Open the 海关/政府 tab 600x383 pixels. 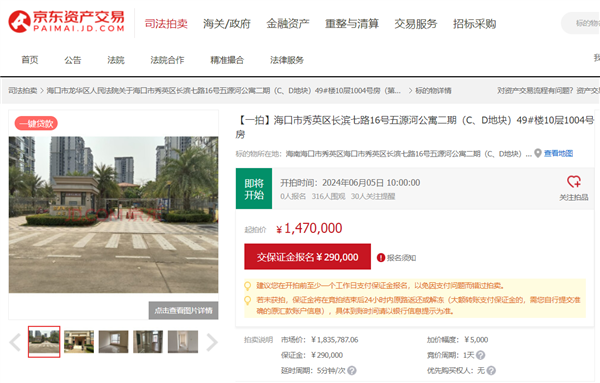[227, 24]
